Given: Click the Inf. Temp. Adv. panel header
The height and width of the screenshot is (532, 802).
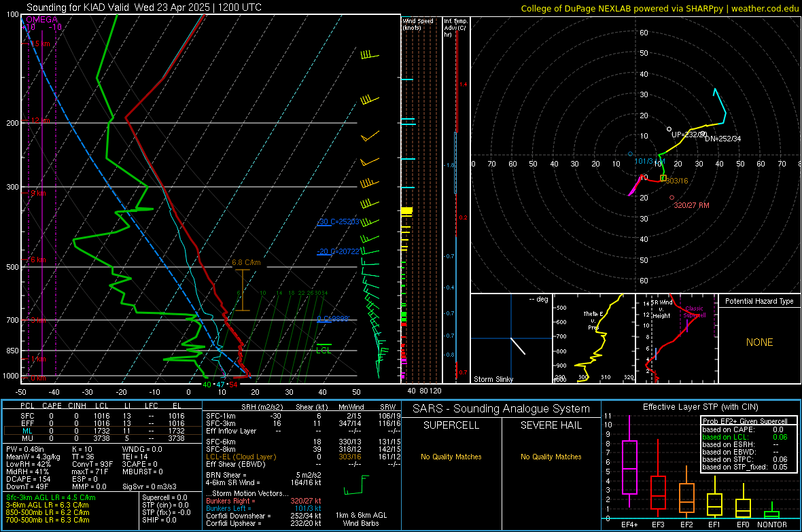Looking at the screenshot, I should (455, 28).
